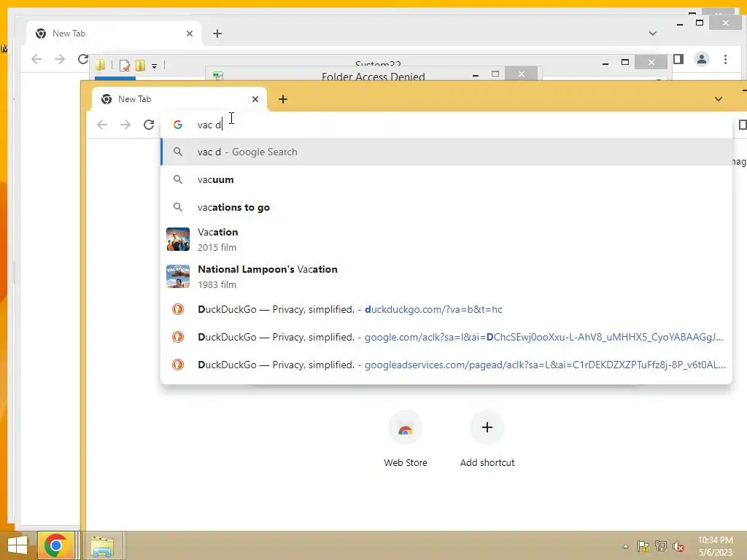The image size is (747, 560).
Task: Open a new tab in the back Chrome window
Action: 217,34
